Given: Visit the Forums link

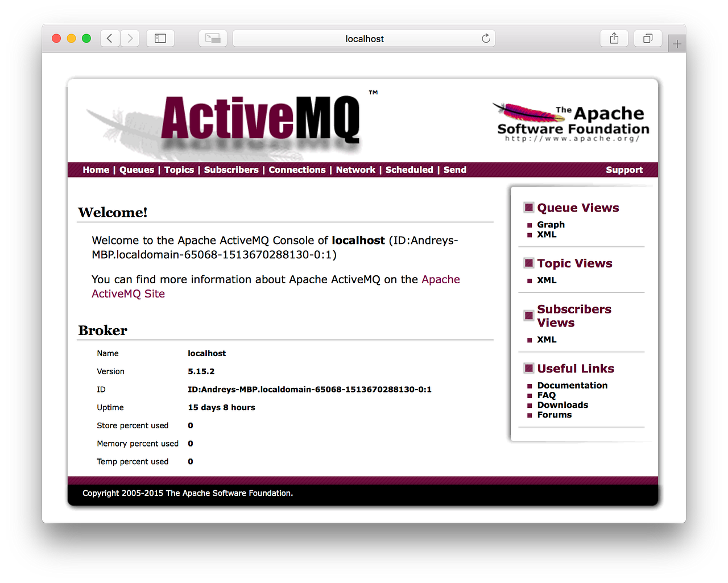Looking at the screenshot, I should coord(554,415).
